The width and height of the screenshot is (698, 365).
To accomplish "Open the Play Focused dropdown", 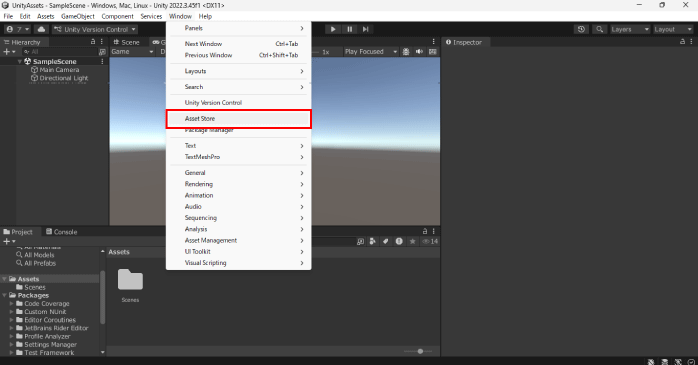I will tap(371, 52).
